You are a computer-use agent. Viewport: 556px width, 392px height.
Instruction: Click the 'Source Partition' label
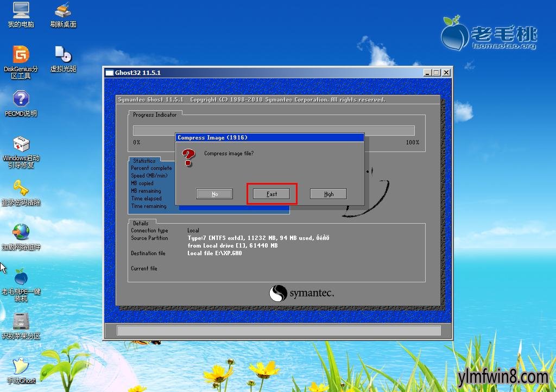(149, 238)
